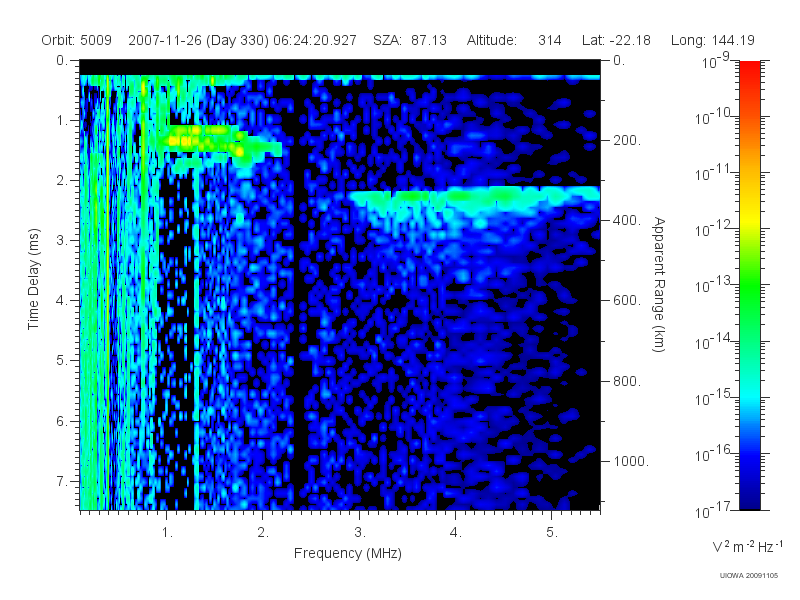
Task: Click the altitude value '314'
Action: coord(549,40)
